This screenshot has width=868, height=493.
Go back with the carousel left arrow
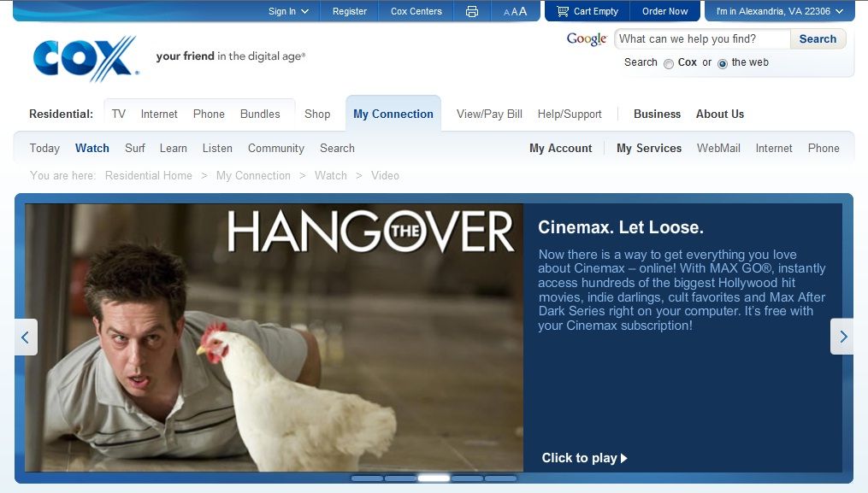coord(26,337)
